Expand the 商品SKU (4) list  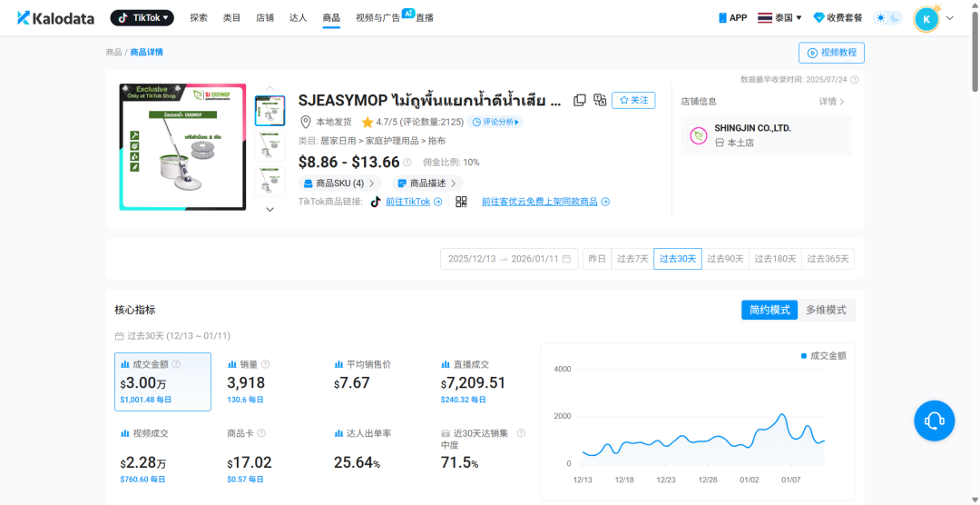339,183
